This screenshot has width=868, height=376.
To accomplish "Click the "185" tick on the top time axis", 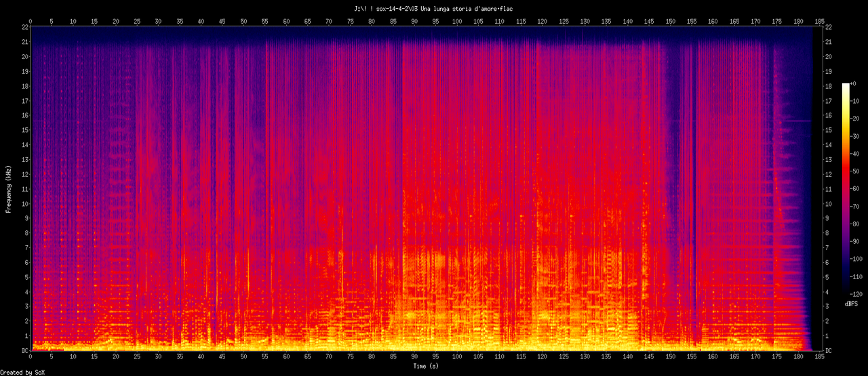I will click(820, 22).
